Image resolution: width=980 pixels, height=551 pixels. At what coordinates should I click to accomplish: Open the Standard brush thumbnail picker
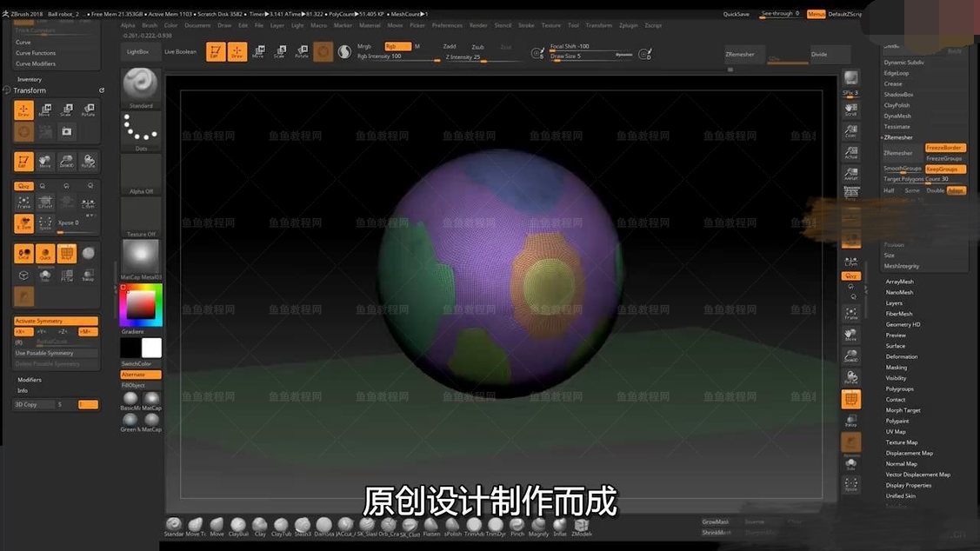pos(140,84)
